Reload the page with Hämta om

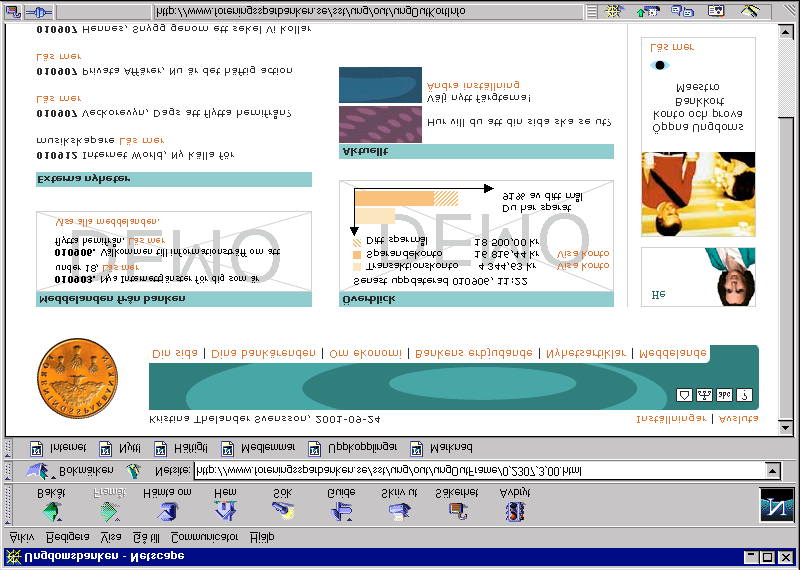pyautogui.click(x=167, y=504)
